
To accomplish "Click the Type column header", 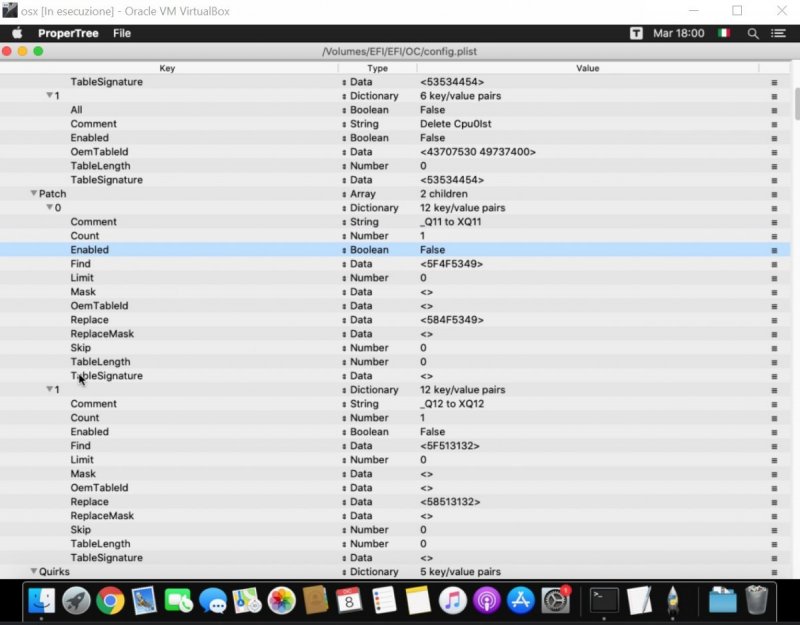I will (378, 68).
